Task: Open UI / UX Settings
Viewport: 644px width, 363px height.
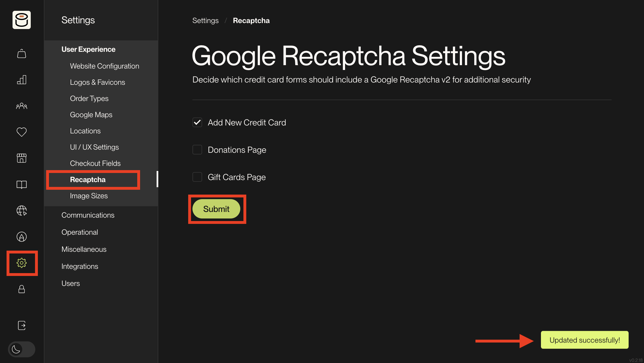Action: [94, 147]
